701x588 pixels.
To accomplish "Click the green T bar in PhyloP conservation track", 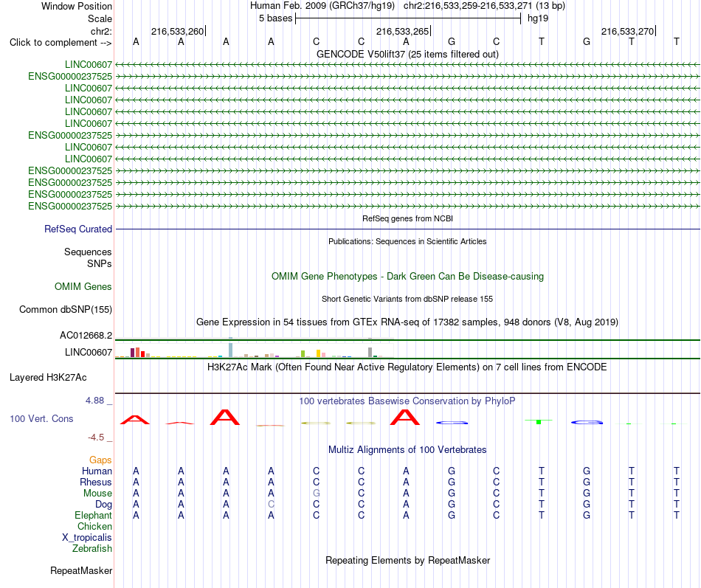I will (x=539, y=422).
